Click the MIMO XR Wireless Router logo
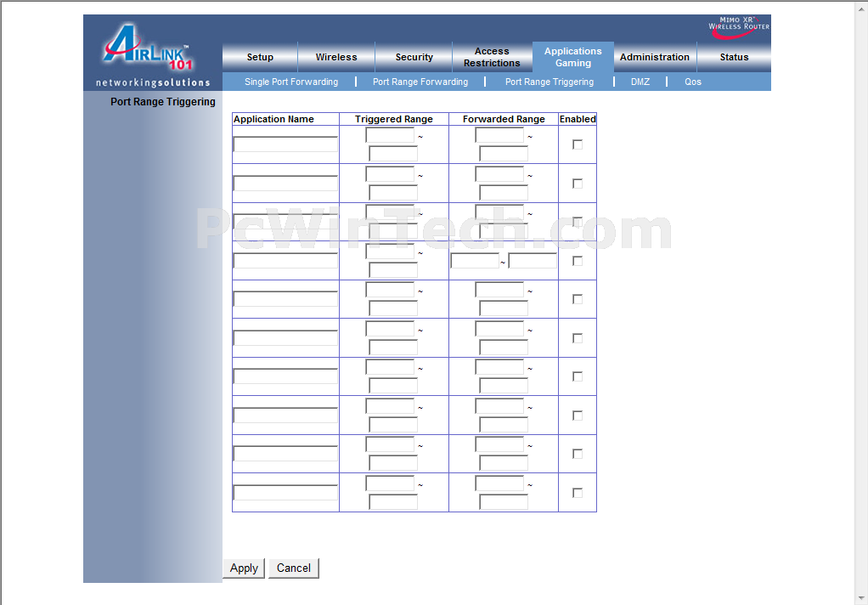Viewport: 868px width, 605px height. 738,27
